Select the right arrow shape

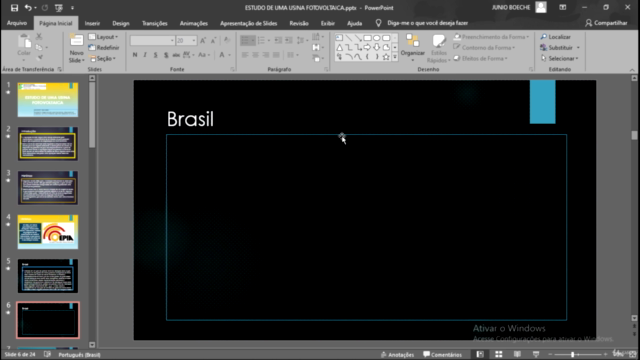[x=367, y=47]
